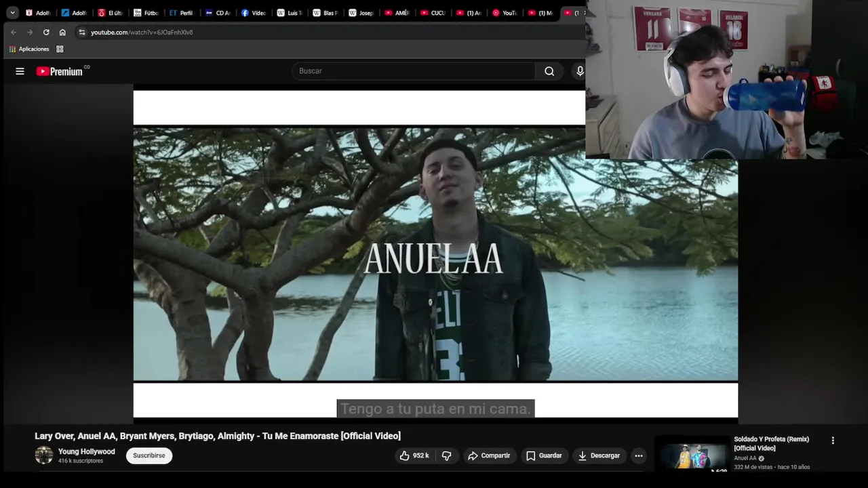Open Anuel AA channel under suggested video
Screen dimensions: 868x488
[x=745, y=458]
